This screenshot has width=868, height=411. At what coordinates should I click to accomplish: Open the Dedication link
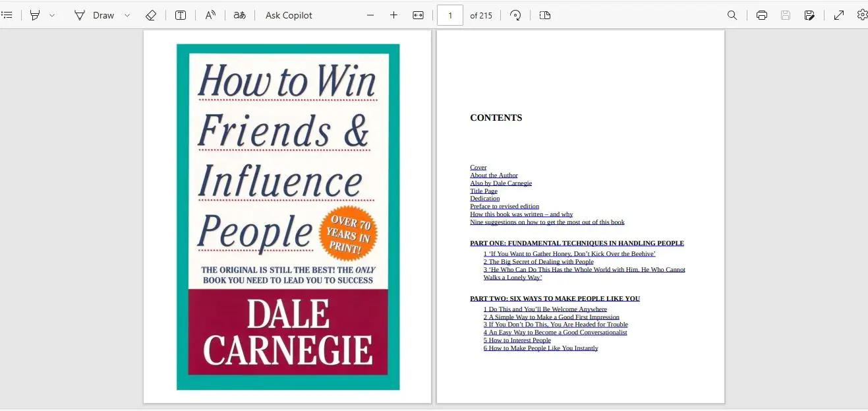pos(484,199)
